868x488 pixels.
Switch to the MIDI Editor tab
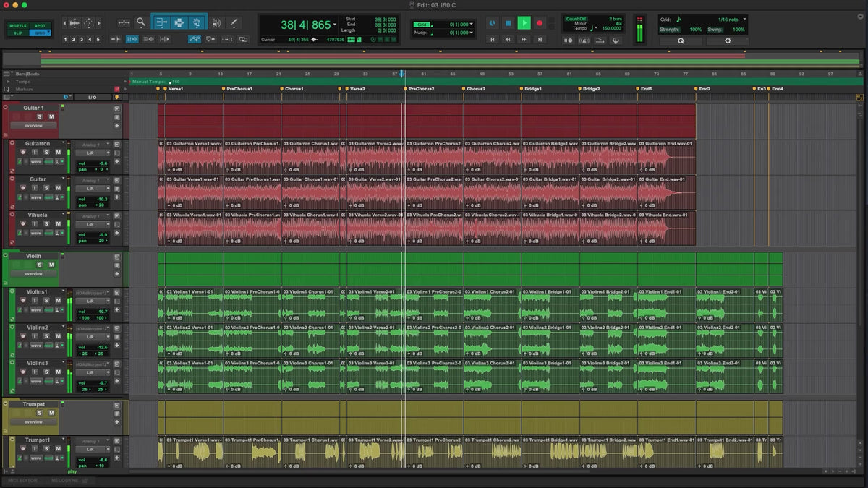(x=23, y=480)
